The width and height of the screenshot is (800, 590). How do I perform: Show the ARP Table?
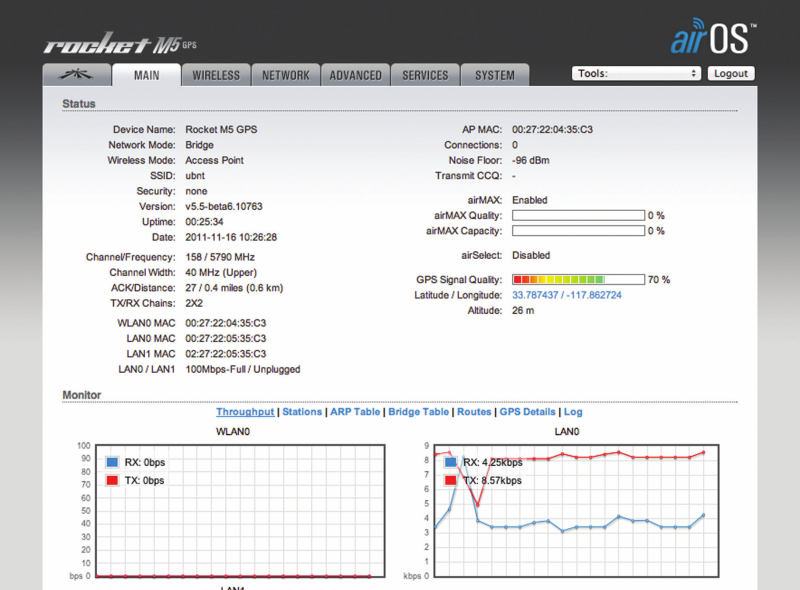(355, 412)
